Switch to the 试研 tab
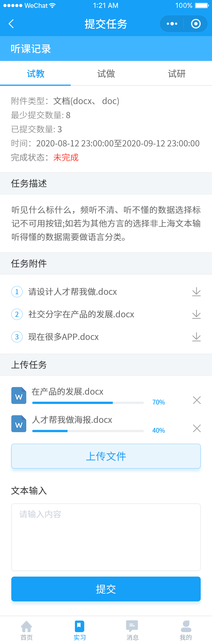Viewport: 212px width, 644px height. coord(177,74)
